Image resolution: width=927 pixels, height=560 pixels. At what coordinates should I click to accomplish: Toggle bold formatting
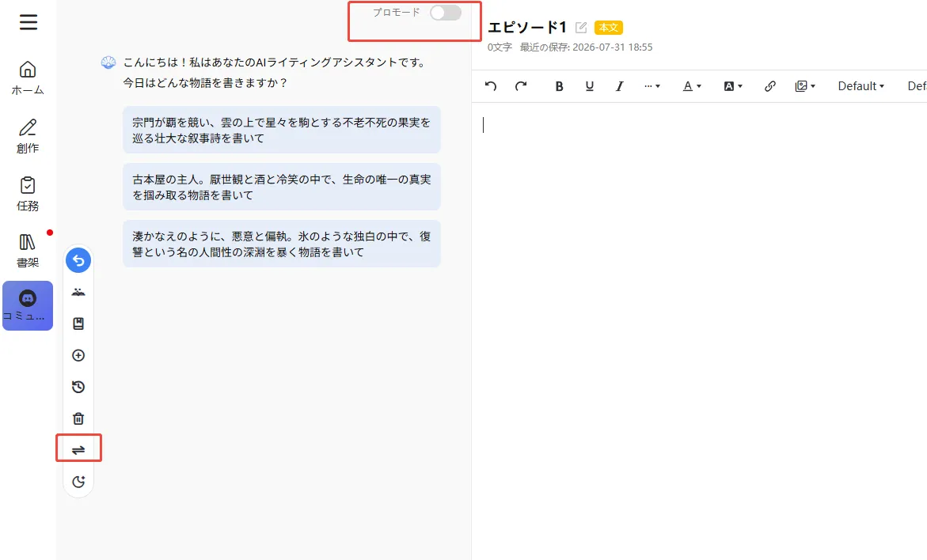559,86
